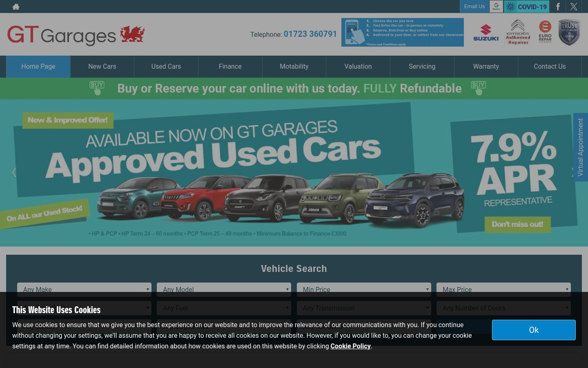The width and height of the screenshot is (588, 368).
Task: Open the buy online steps banner
Action: pos(403,32)
